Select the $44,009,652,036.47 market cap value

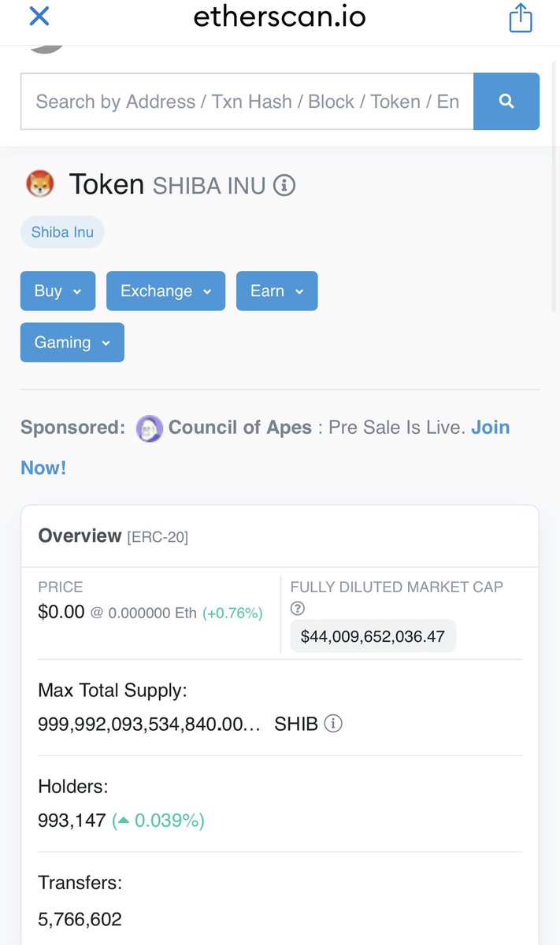[373, 636]
